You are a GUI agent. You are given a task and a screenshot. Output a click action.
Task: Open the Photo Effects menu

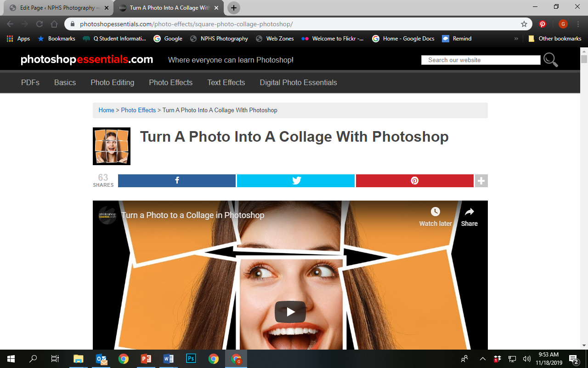click(x=171, y=82)
